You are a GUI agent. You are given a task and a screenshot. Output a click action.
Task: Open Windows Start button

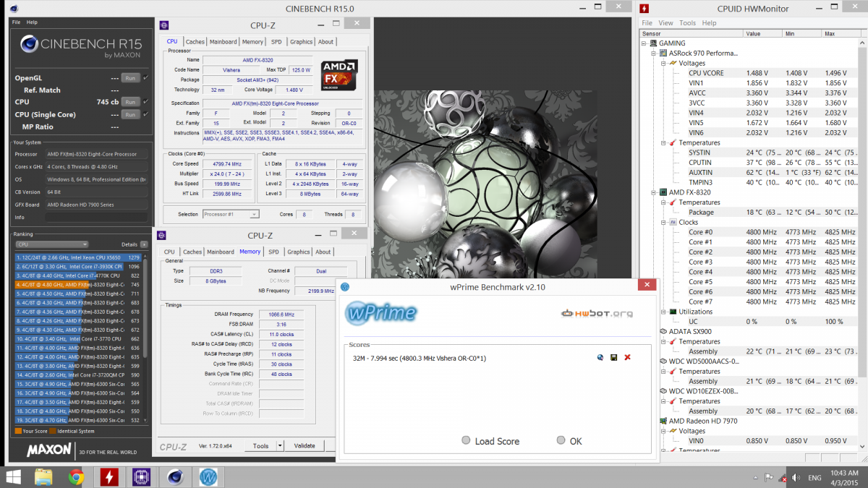pyautogui.click(x=14, y=476)
